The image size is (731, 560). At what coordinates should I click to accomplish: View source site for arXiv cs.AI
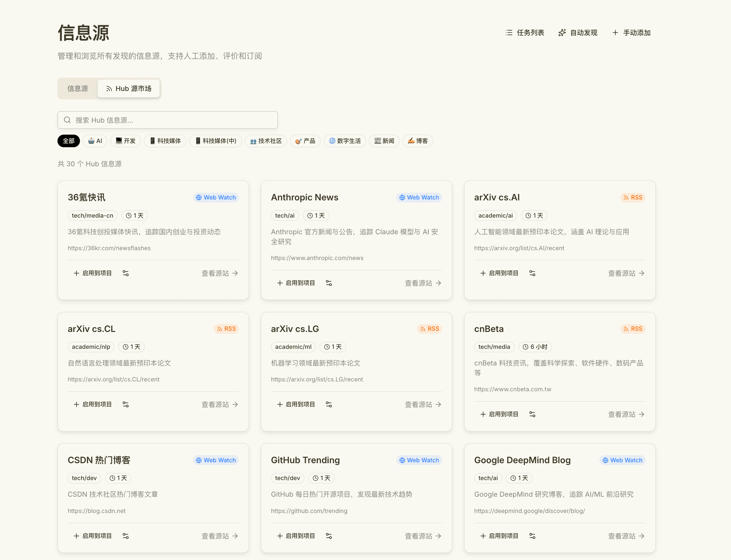(x=627, y=273)
